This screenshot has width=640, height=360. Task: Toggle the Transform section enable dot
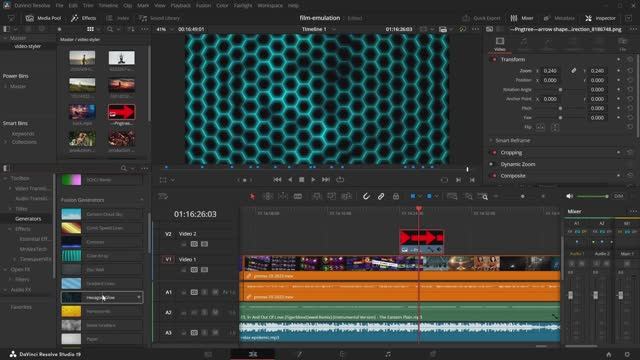point(494,60)
